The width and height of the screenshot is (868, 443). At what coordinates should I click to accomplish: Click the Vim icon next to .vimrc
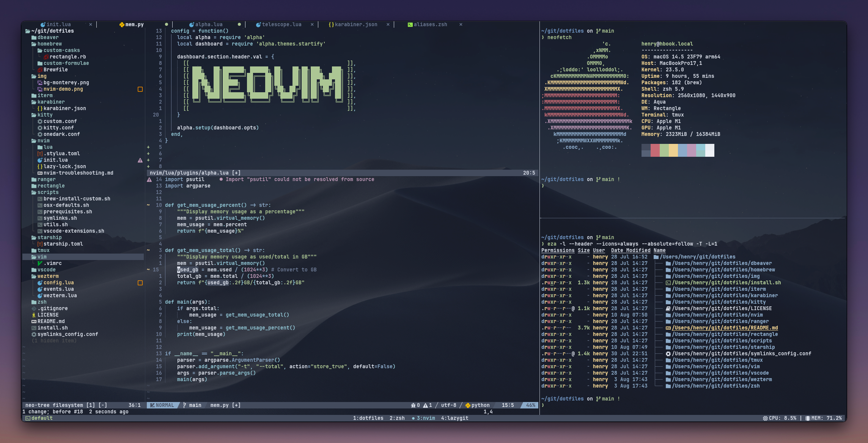pyautogui.click(x=40, y=263)
